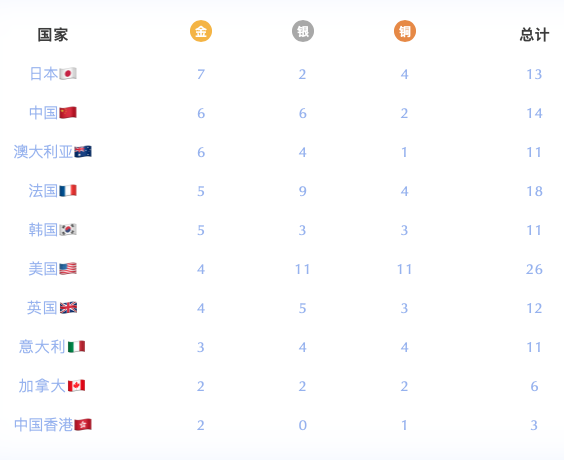
Task: Open the 美国 country link
Action: click(44, 269)
